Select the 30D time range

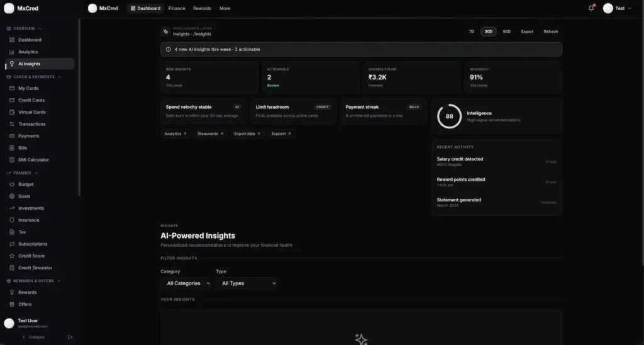click(488, 31)
